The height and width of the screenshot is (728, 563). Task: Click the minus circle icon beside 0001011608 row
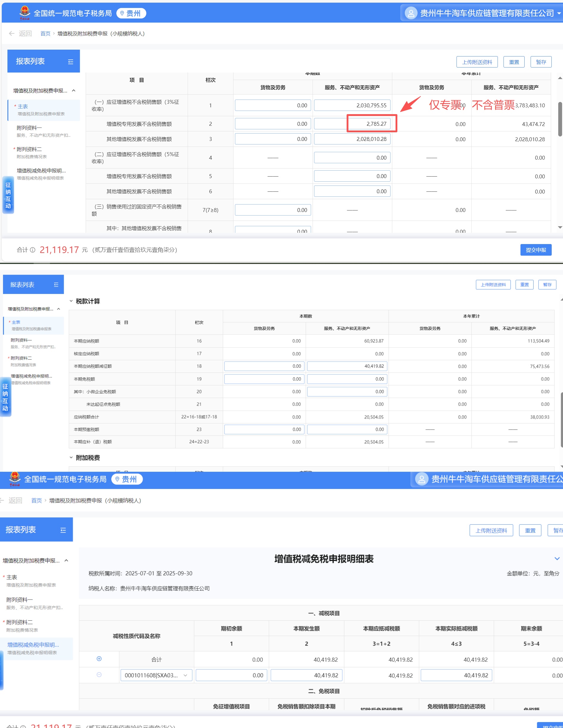pos(99,675)
